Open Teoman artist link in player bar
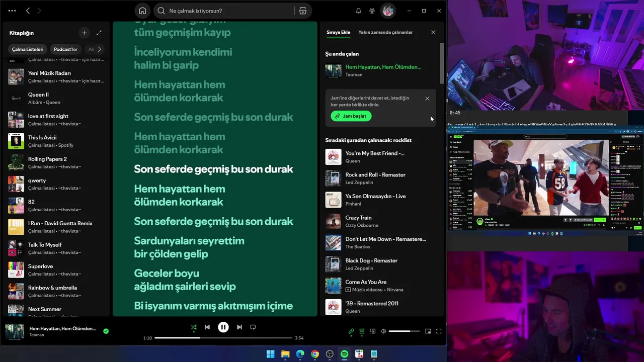Screen dimensions: 644x362 37,335
